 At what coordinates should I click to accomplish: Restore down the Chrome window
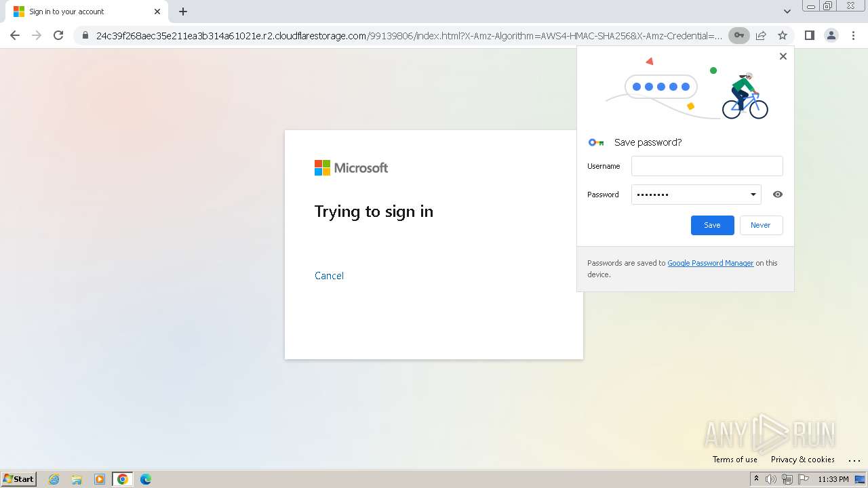[x=828, y=6]
